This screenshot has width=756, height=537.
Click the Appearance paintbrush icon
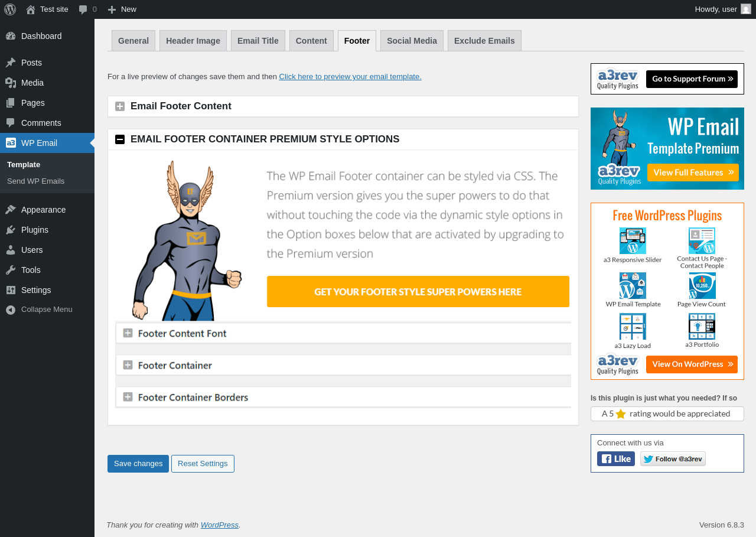11,210
